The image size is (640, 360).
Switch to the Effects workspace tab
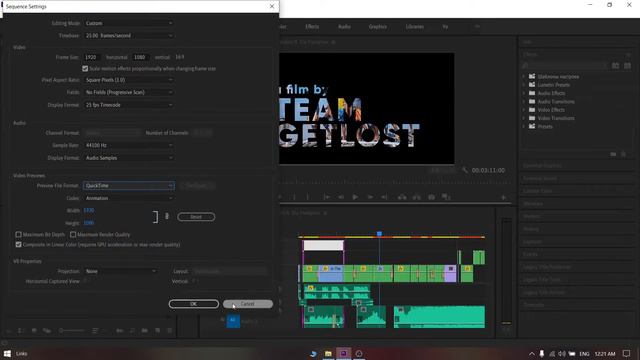coord(312,27)
